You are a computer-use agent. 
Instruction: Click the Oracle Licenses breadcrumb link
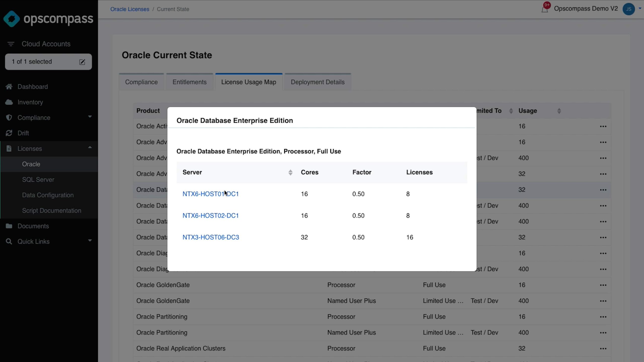coord(130,9)
